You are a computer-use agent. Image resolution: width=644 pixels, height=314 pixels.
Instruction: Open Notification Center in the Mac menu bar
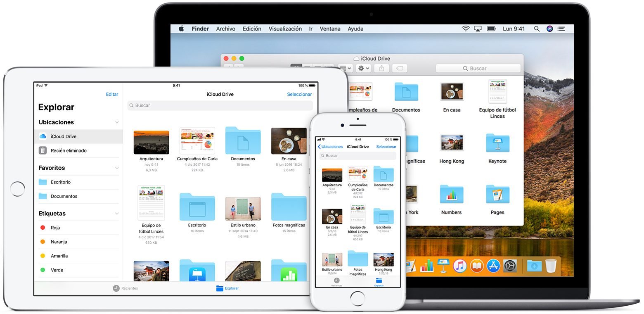pyautogui.click(x=561, y=29)
